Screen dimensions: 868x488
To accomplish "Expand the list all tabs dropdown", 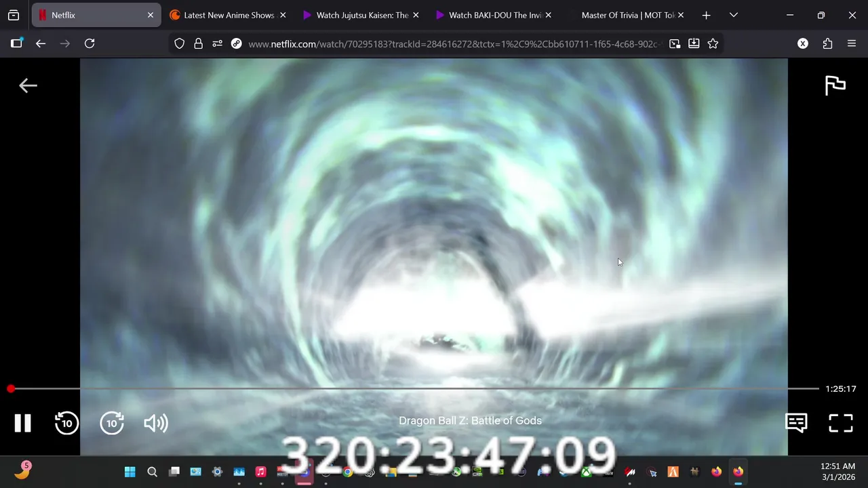I will [733, 15].
